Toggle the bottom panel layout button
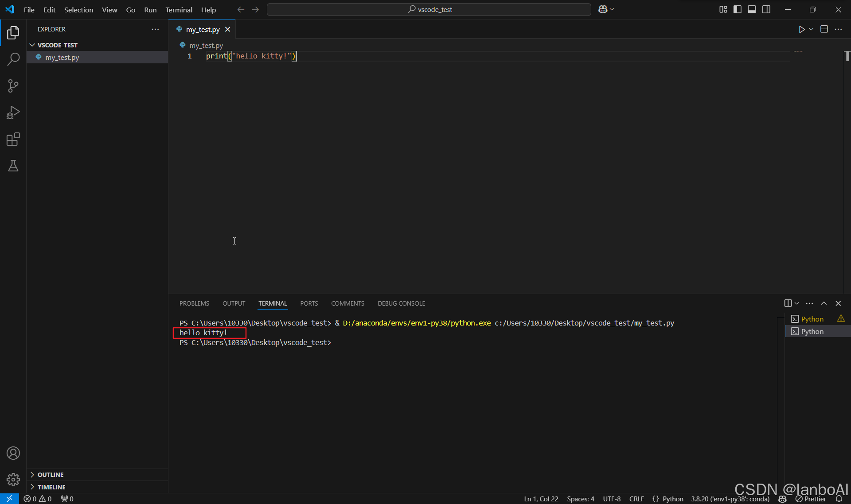851x504 pixels. point(752,9)
